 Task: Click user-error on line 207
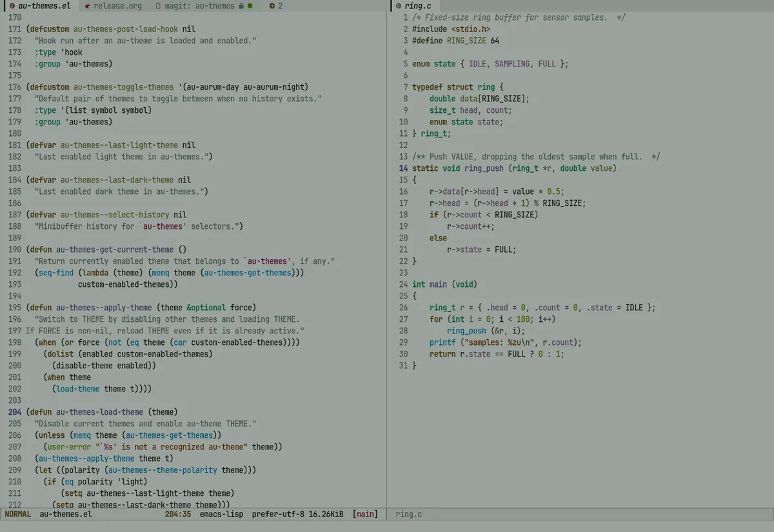pyautogui.click(x=69, y=447)
